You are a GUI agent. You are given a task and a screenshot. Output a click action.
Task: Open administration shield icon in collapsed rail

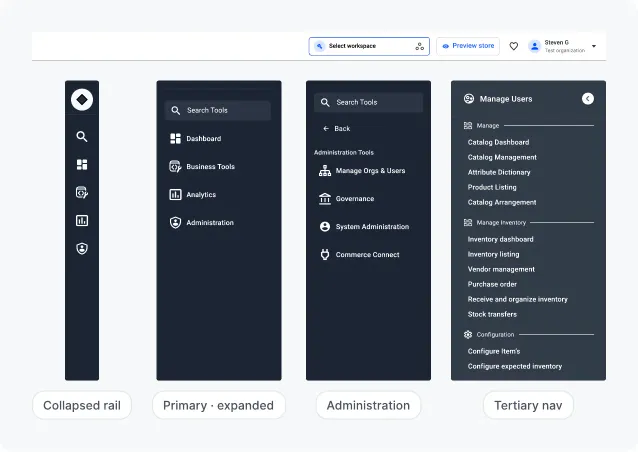[x=82, y=249]
